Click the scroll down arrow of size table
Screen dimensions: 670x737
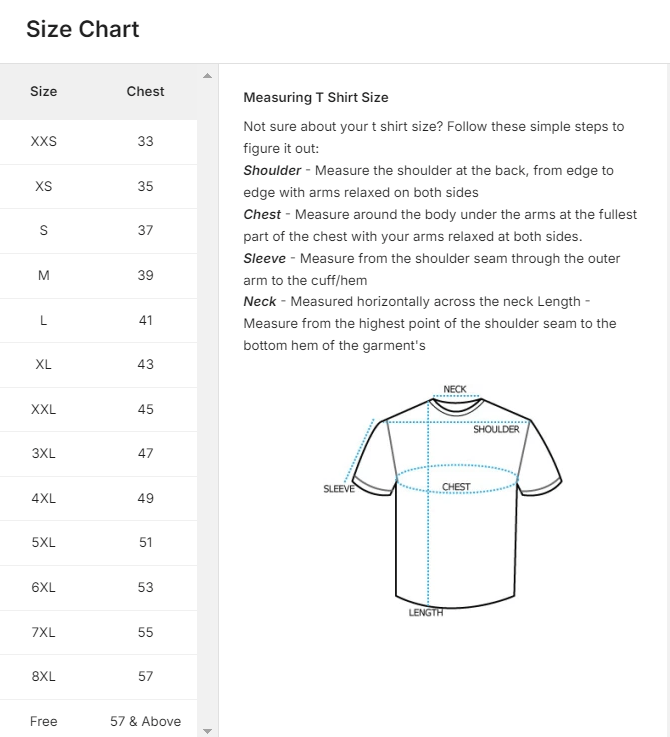pyautogui.click(x=207, y=731)
